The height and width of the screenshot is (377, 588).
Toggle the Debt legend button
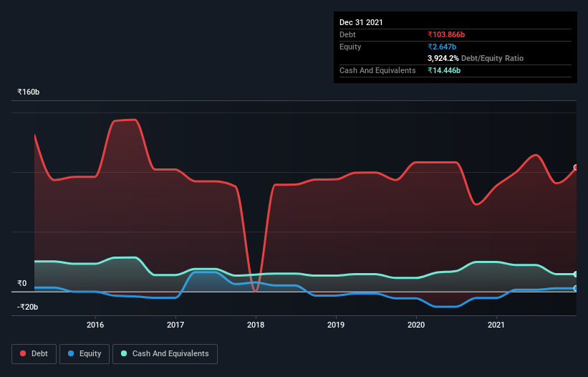(34, 354)
